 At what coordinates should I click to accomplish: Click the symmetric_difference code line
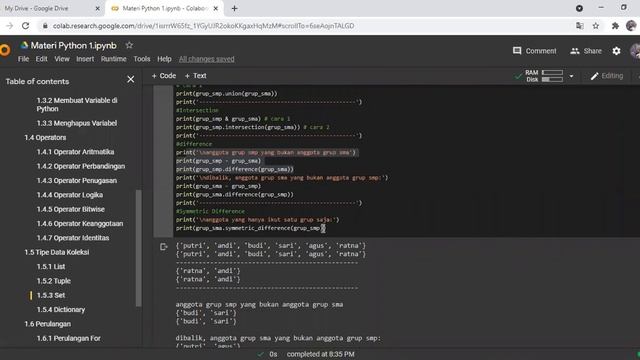tap(250, 228)
